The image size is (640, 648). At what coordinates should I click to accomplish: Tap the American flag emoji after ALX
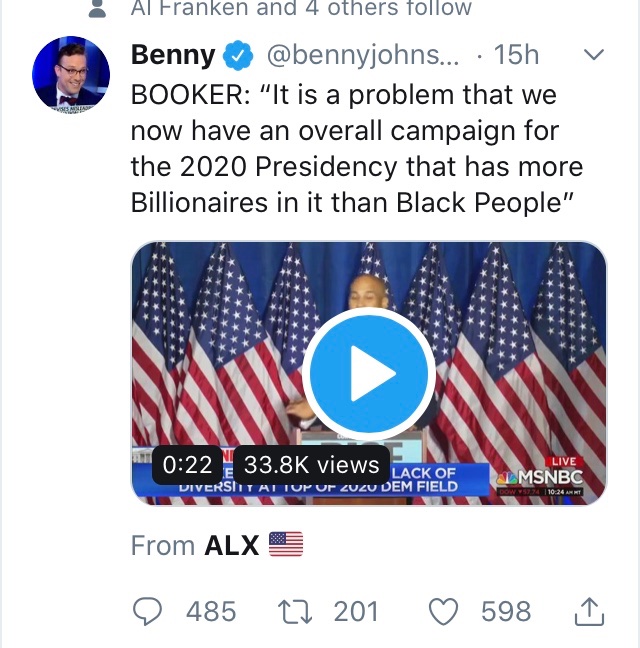[x=285, y=545]
